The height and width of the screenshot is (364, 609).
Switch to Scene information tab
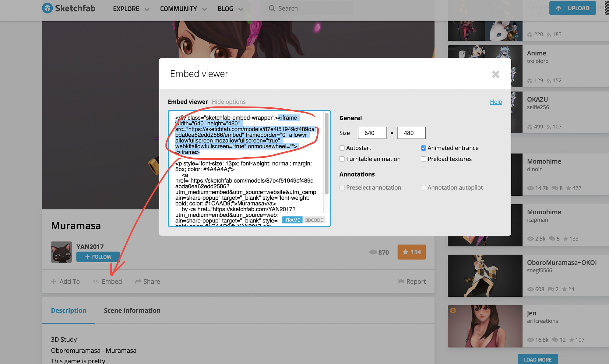coord(132,310)
